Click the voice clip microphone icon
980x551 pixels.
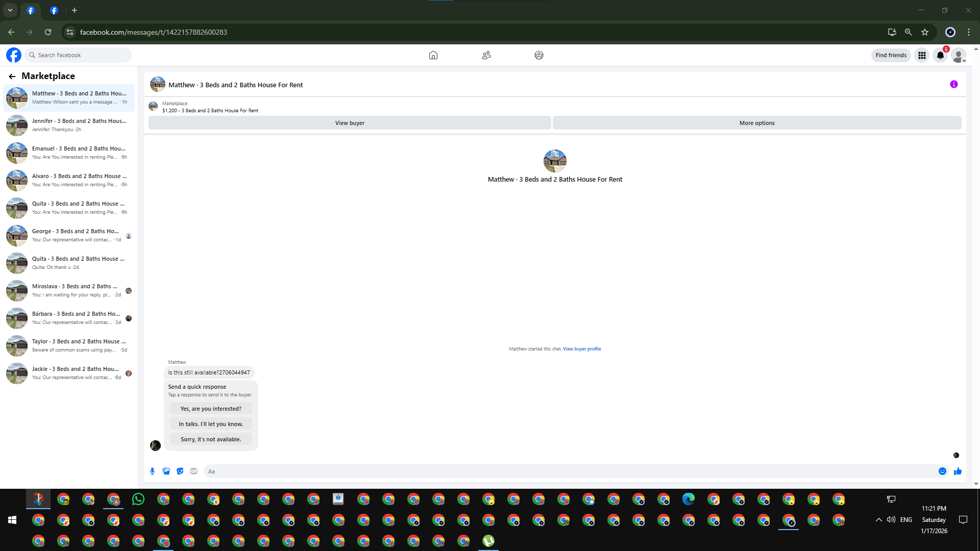pos(152,471)
